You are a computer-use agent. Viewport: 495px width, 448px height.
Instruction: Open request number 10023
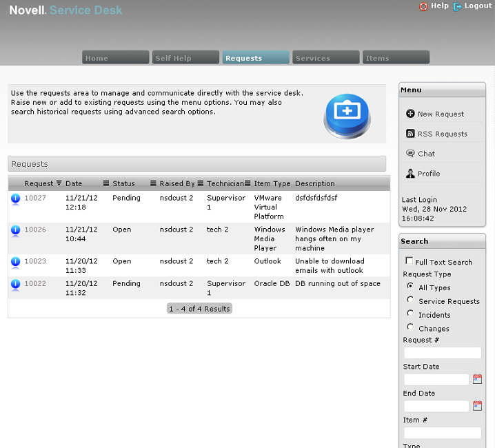pos(35,261)
